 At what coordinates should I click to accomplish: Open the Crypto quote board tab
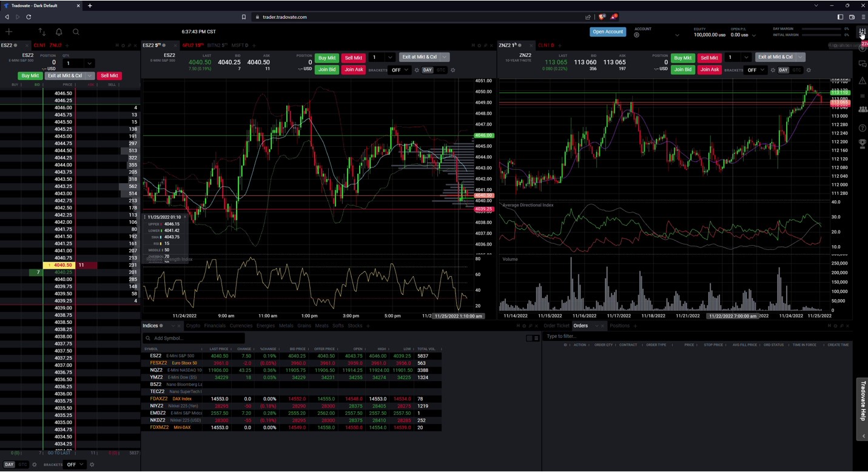[193, 326]
